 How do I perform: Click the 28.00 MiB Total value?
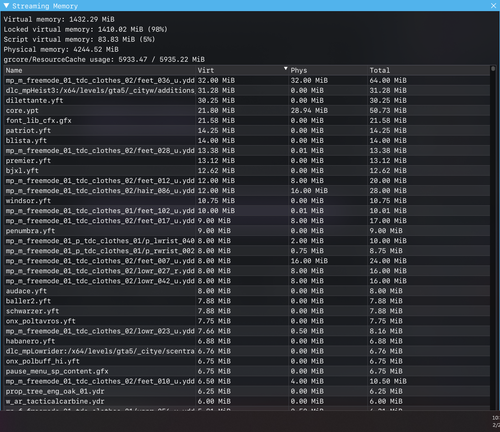(x=388, y=190)
